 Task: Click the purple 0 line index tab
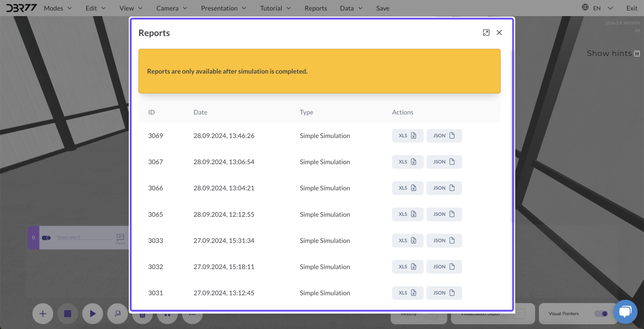click(x=33, y=237)
